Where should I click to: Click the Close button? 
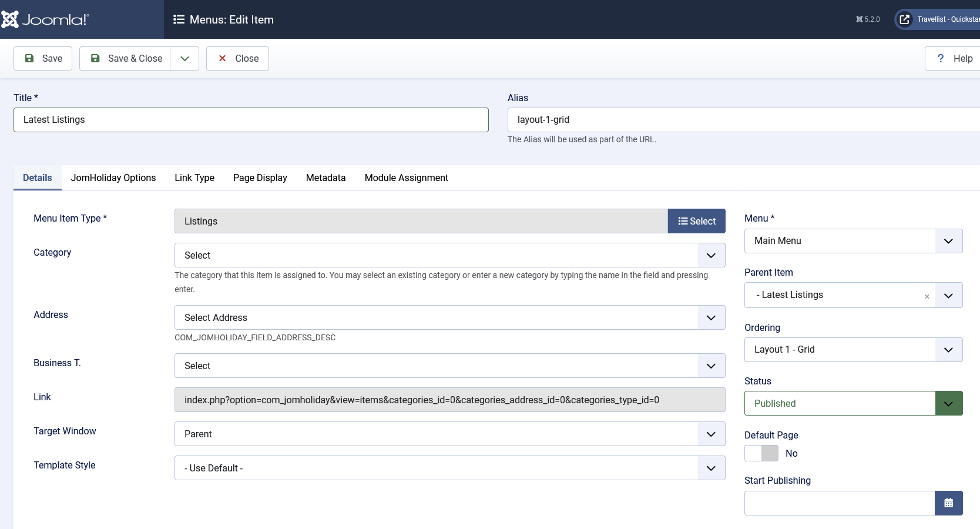[237, 58]
